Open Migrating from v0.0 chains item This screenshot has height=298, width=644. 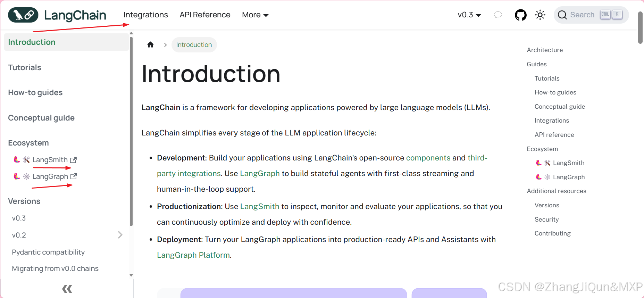click(55, 268)
